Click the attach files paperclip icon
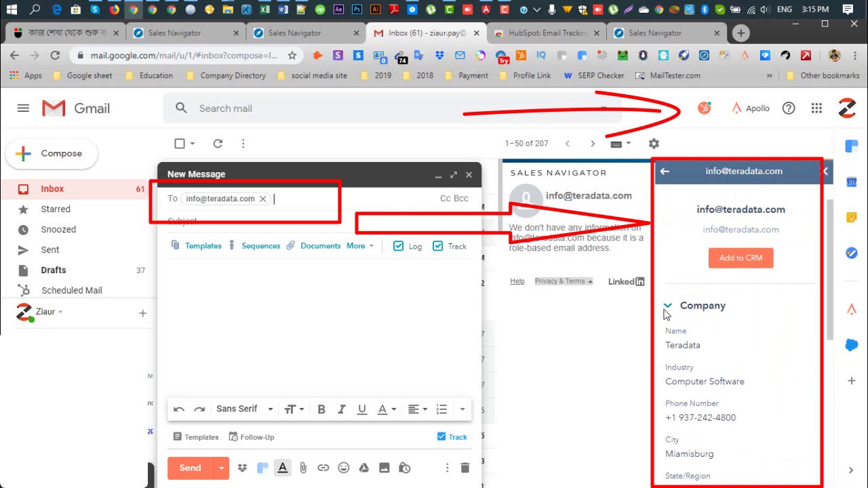 click(x=303, y=468)
